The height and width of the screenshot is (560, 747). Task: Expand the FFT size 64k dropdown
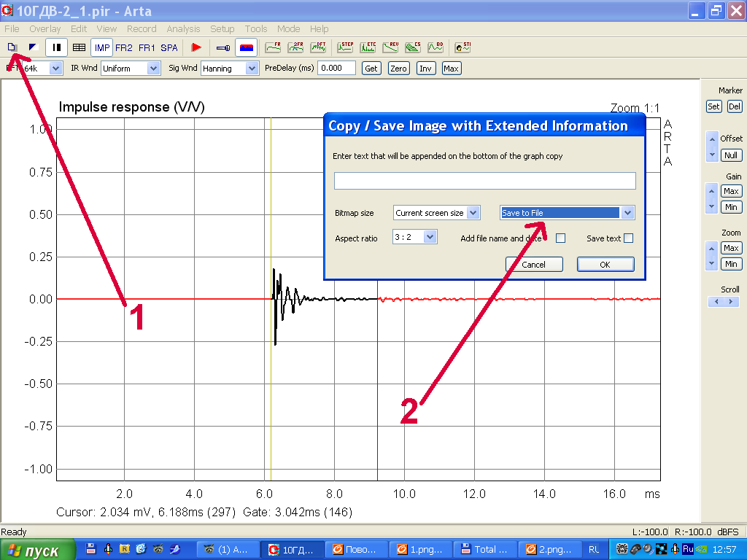pyautogui.click(x=55, y=68)
